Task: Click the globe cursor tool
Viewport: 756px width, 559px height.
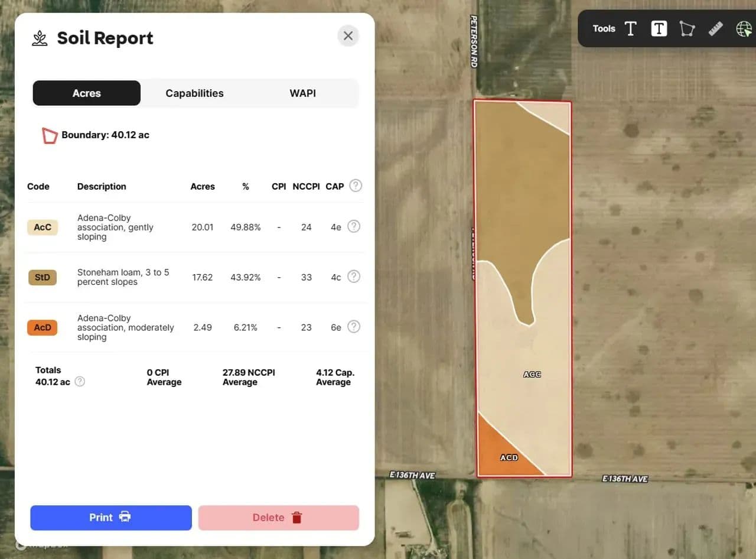Action: tap(744, 28)
